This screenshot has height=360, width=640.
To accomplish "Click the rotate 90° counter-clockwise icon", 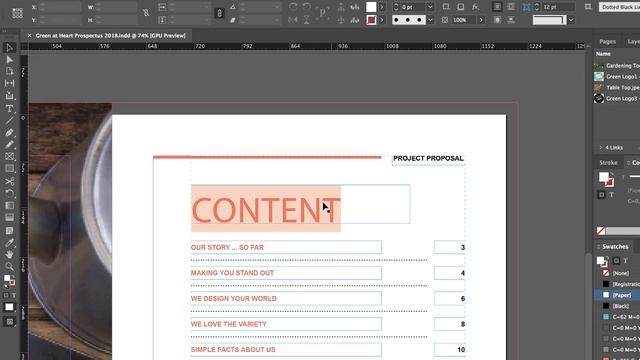I will 307,7.
